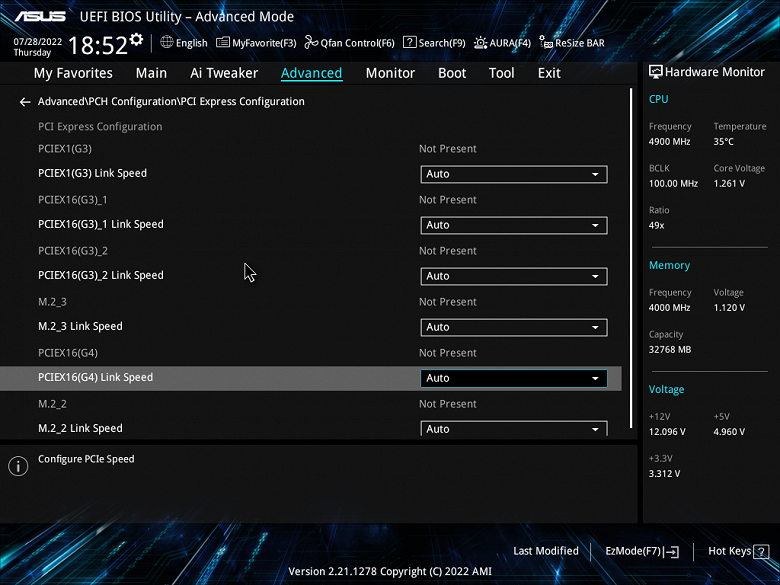Open Qfan Control fan icon
Viewport: 780px width, 585px height.
point(311,42)
